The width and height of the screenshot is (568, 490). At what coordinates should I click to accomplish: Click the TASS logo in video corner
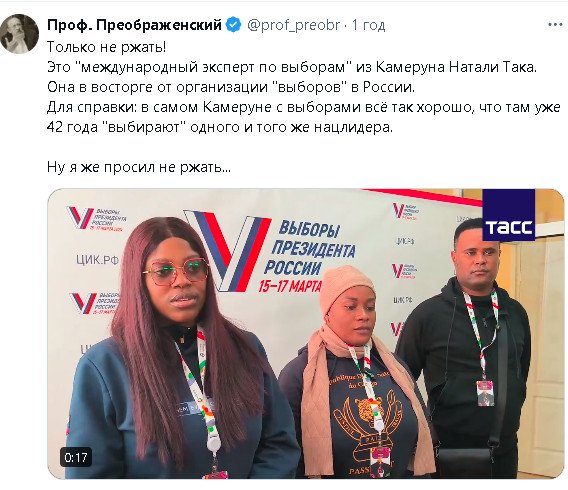click(509, 215)
